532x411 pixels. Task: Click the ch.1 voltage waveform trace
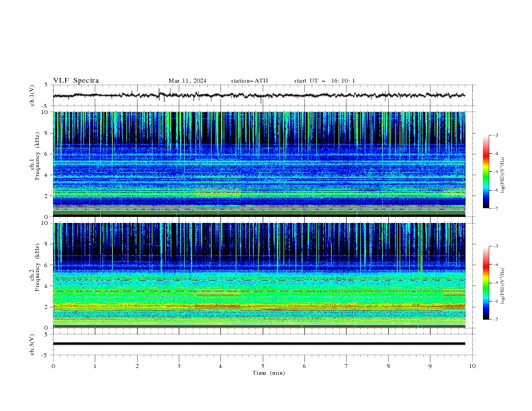(x=259, y=95)
